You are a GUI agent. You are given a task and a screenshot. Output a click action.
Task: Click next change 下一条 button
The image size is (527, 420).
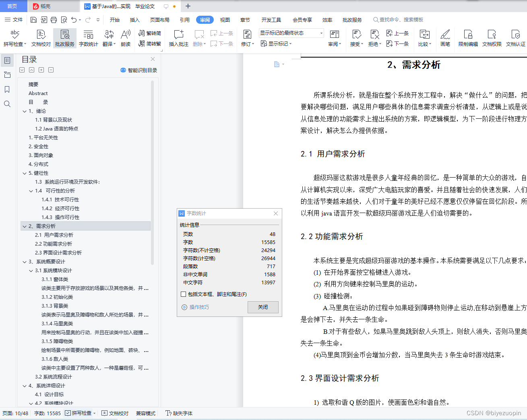398,43
